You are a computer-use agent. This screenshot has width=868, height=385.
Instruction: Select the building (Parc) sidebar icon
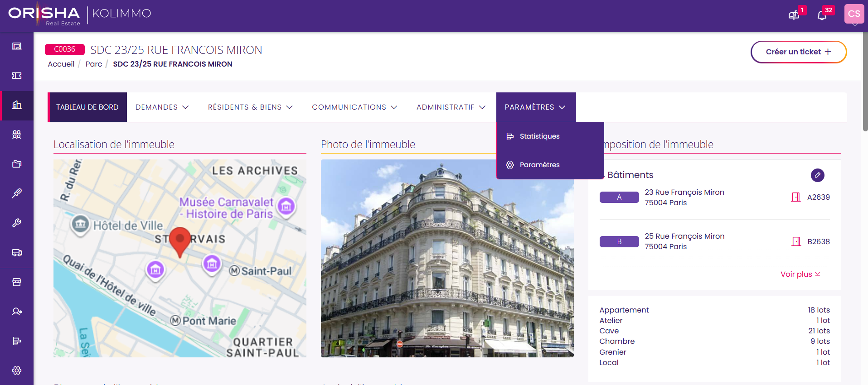click(17, 105)
